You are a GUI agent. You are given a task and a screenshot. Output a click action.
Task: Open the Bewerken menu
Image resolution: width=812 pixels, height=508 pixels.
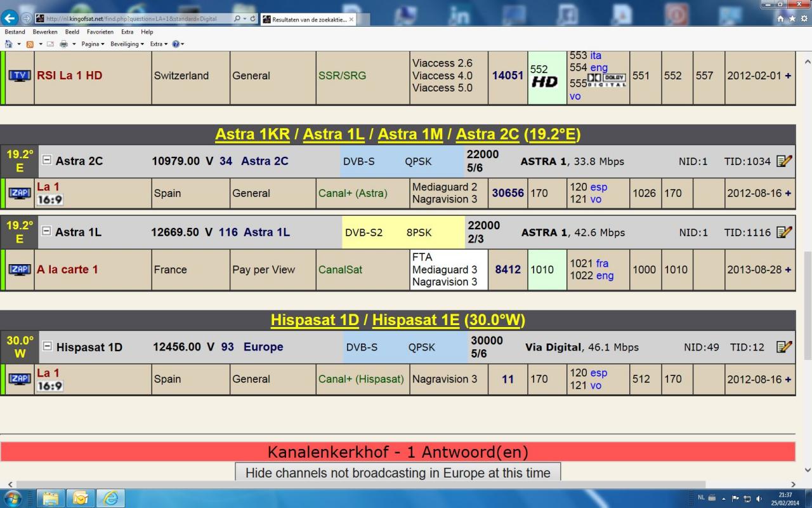(45, 32)
